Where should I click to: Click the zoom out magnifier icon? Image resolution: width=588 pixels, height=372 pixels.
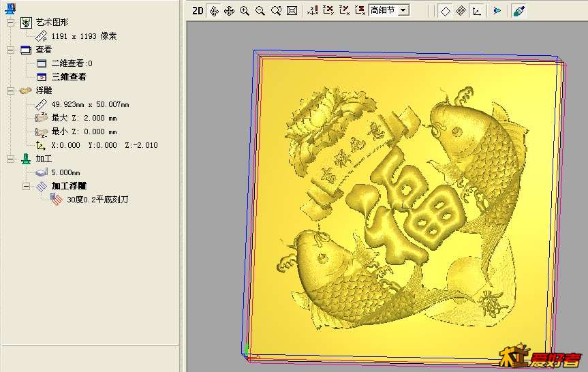click(260, 11)
